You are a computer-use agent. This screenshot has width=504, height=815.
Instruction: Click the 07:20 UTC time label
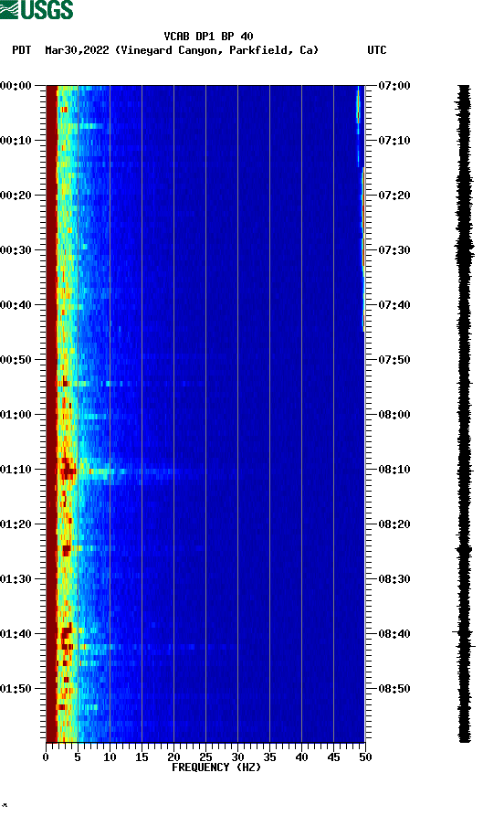394,196
